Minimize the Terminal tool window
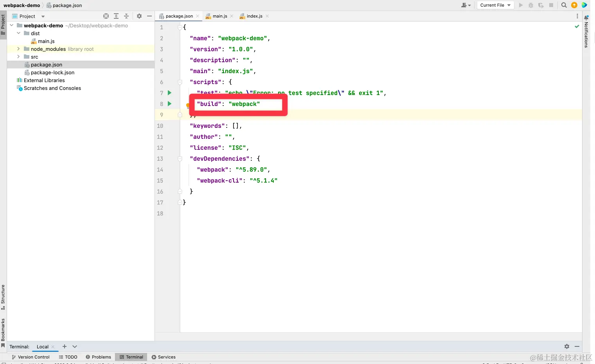 577,346
